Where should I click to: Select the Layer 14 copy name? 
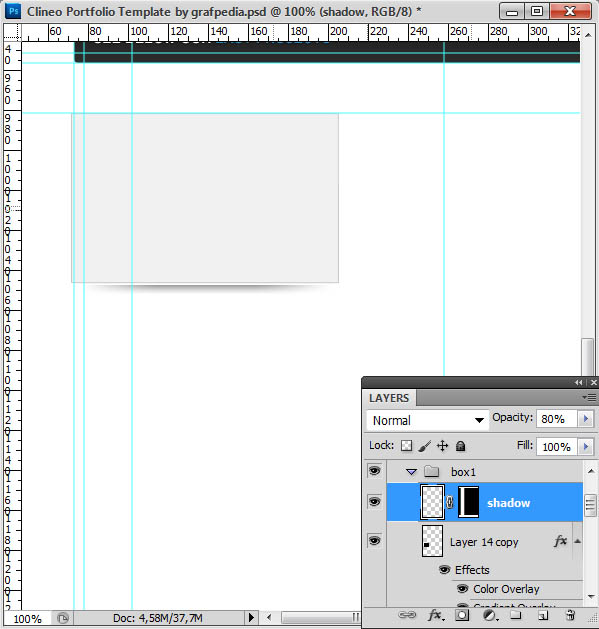tap(484, 542)
